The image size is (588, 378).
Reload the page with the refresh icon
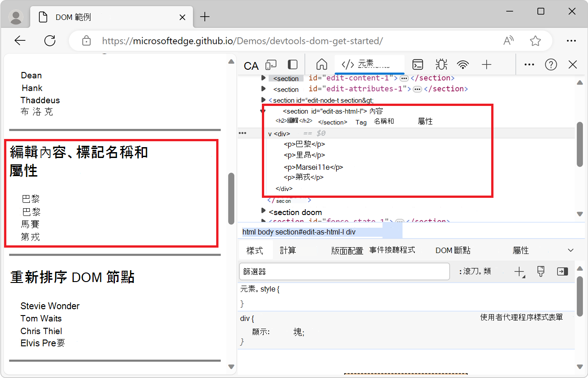[50, 40]
